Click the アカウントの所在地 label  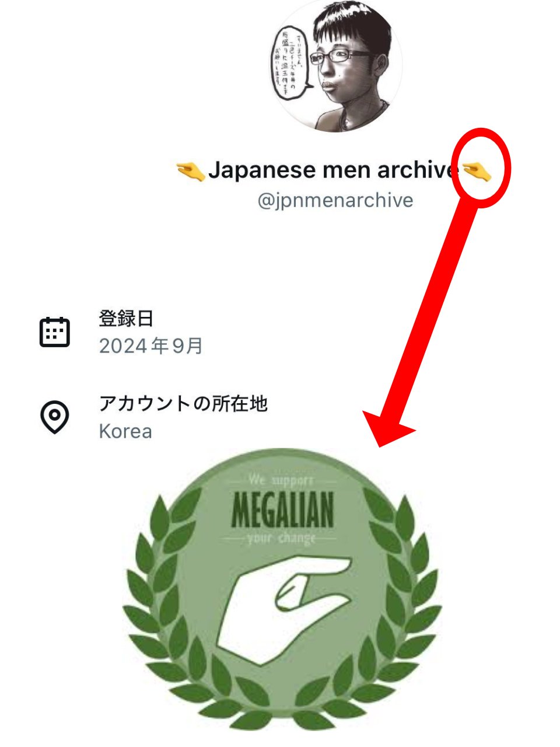[183, 403]
